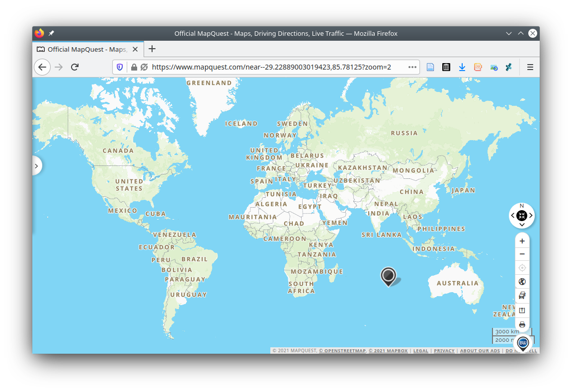Click the RUSSIA label on the map
The image size is (572, 392).
tap(404, 133)
